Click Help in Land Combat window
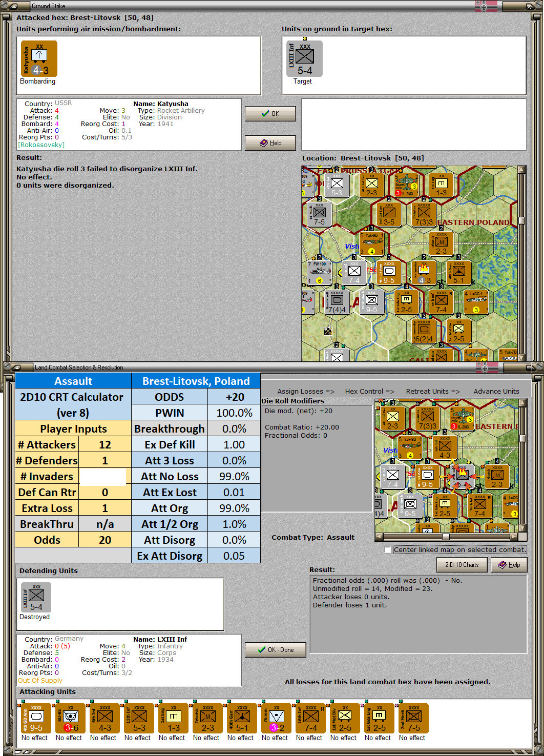The width and height of the screenshot is (544, 756). (x=509, y=565)
